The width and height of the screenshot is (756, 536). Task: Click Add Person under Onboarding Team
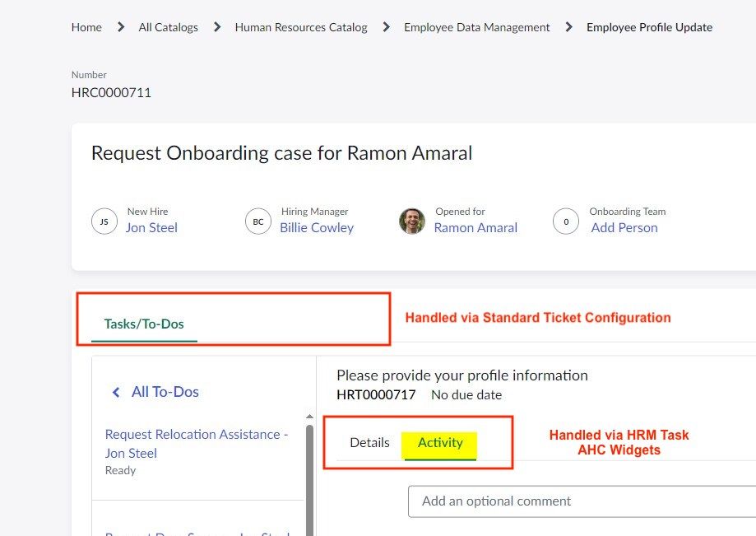point(624,227)
